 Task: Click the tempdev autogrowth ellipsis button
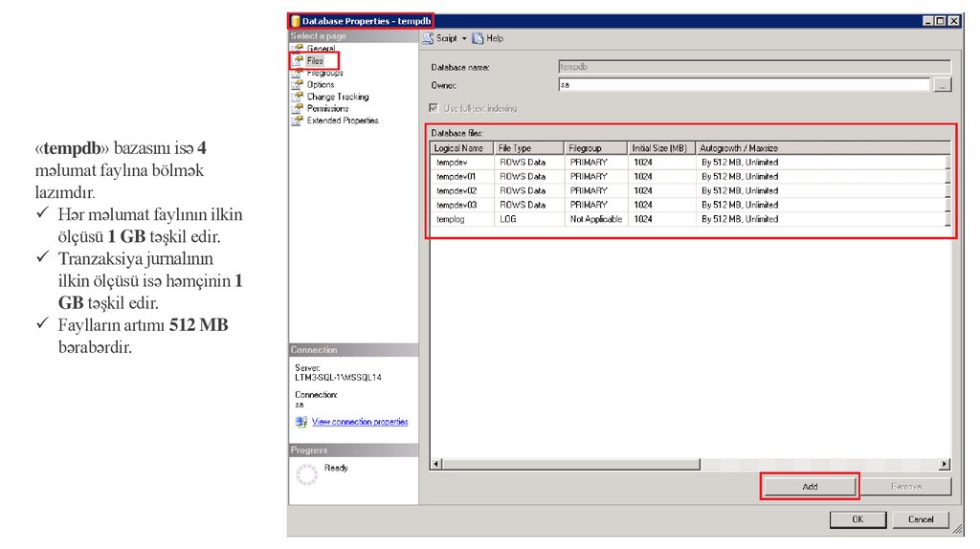point(947,163)
